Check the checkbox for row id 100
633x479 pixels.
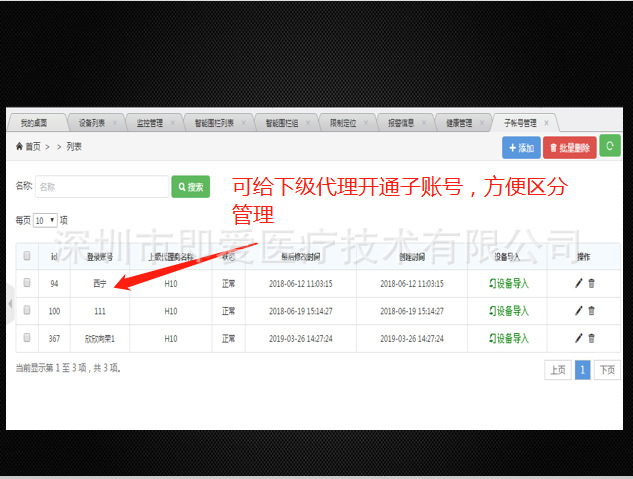click(27, 310)
